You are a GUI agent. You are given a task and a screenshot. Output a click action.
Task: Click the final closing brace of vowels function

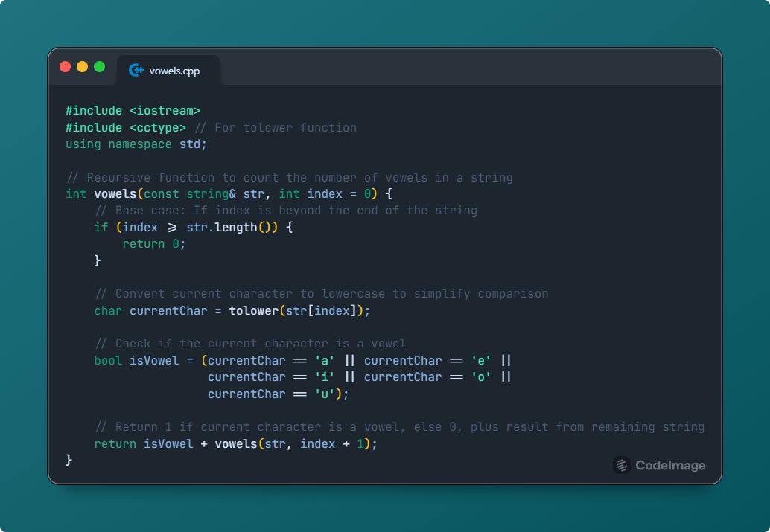[x=69, y=460]
